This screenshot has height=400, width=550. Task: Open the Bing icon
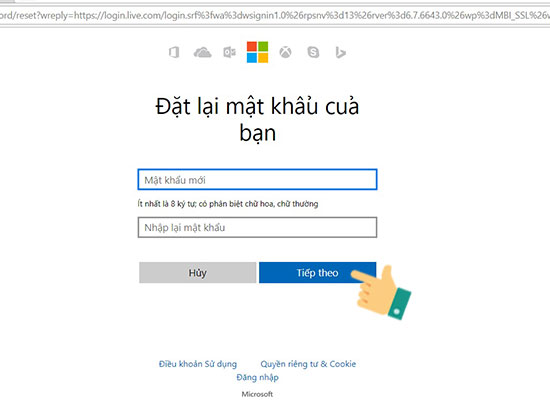coord(340,53)
